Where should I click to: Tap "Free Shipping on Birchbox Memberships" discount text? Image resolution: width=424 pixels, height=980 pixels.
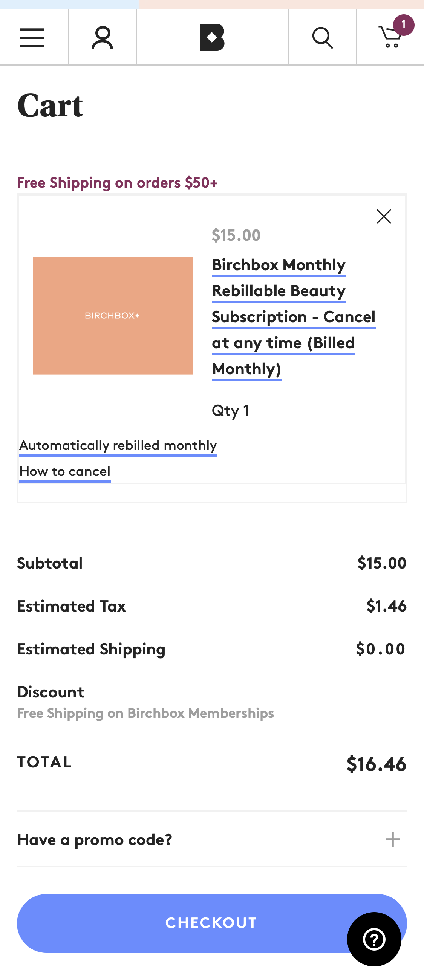(145, 713)
